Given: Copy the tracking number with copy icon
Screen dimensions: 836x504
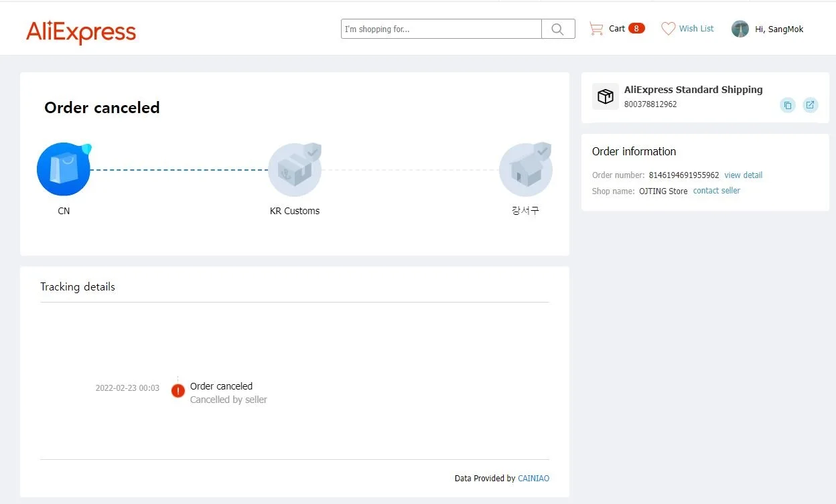Looking at the screenshot, I should (788, 105).
